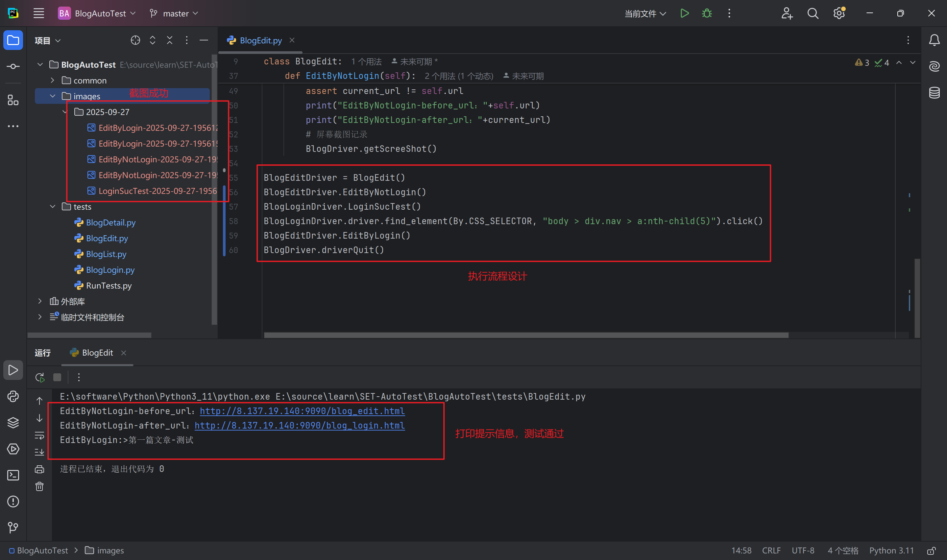Select BlogLogin.py in project tree

(110, 270)
